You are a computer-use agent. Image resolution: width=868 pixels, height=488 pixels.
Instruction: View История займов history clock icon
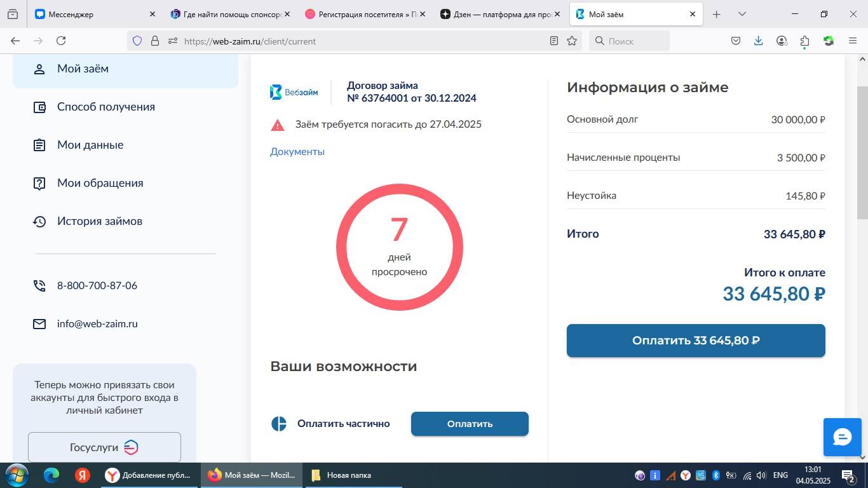(39, 220)
